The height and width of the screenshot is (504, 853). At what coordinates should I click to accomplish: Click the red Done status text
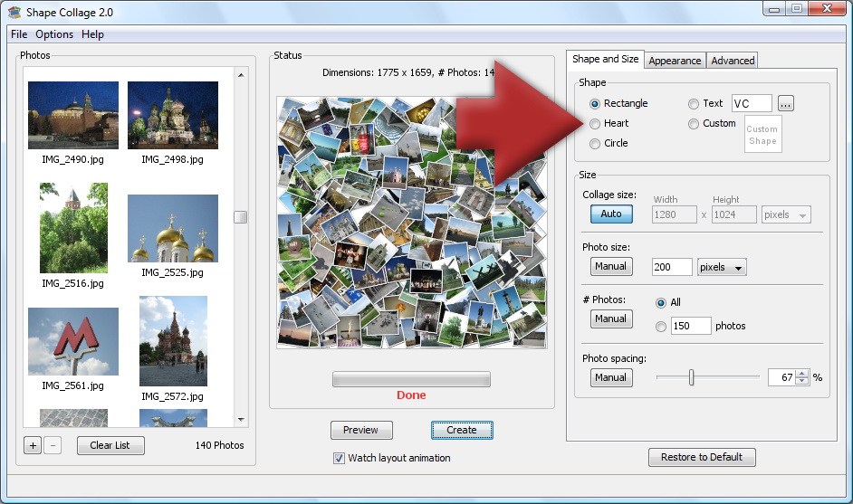(411, 395)
